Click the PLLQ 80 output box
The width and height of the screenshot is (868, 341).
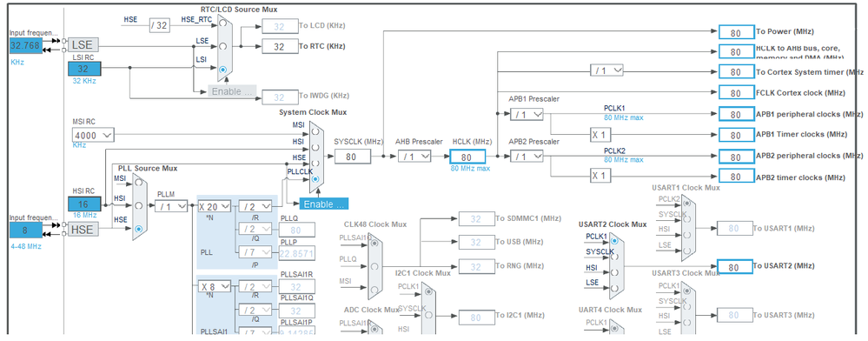(x=297, y=230)
